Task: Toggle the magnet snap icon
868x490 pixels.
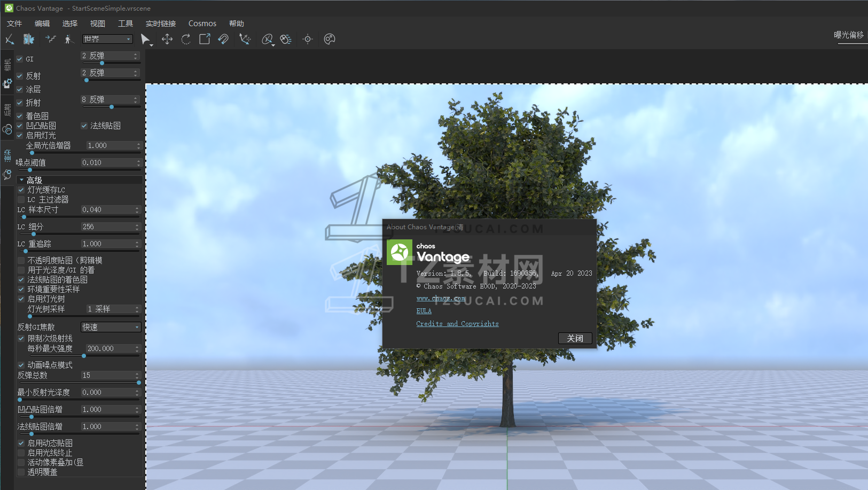Action: pyautogui.click(x=223, y=39)
